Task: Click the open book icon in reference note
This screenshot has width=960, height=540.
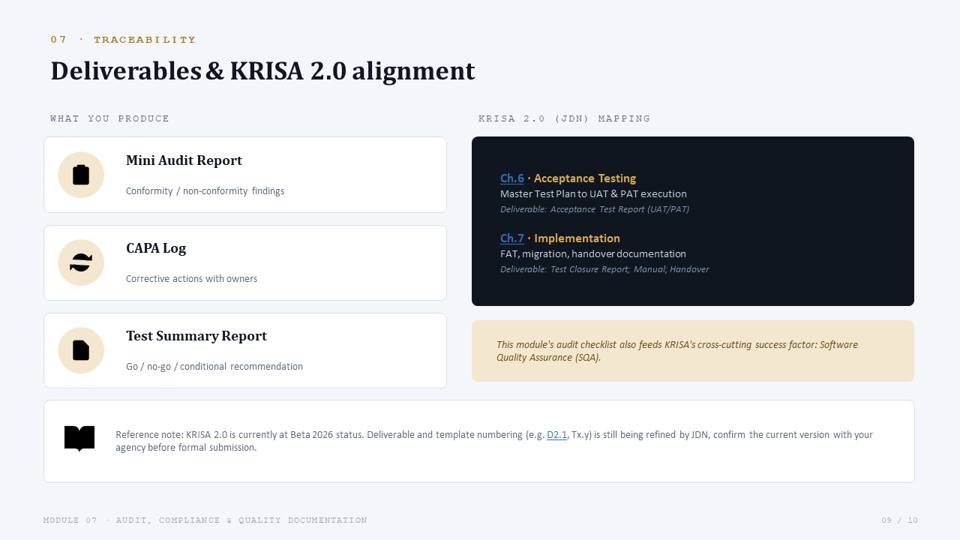Action: click(80, 438)
